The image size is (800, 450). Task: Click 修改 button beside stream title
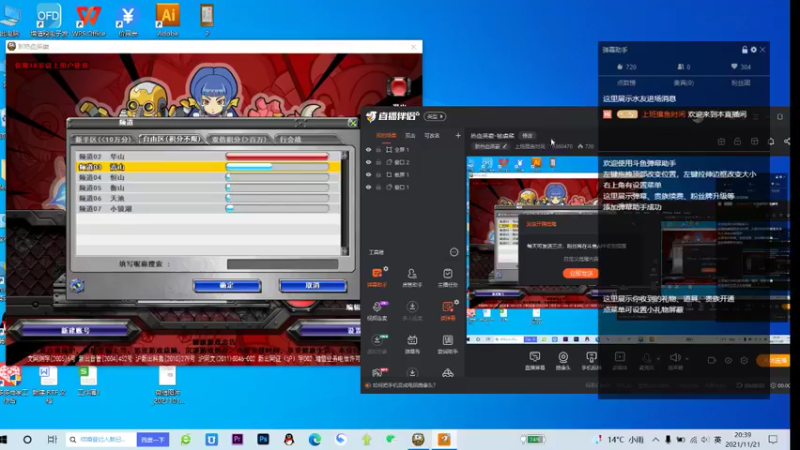[x=527, y=136]
